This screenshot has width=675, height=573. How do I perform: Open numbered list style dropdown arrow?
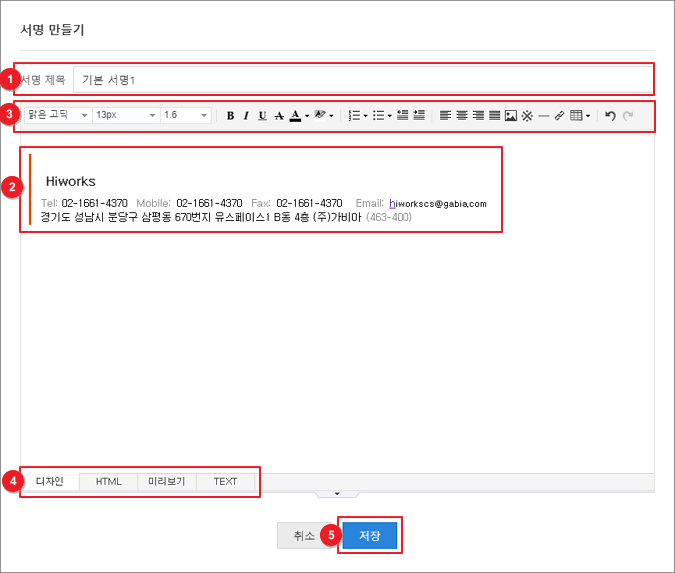[x=365, y=116]
